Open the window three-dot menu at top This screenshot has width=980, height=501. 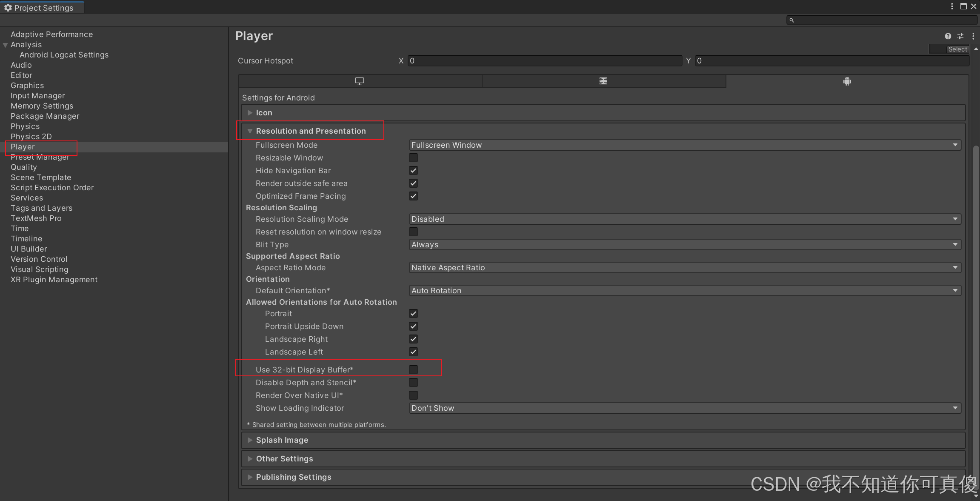coord(951,6)
